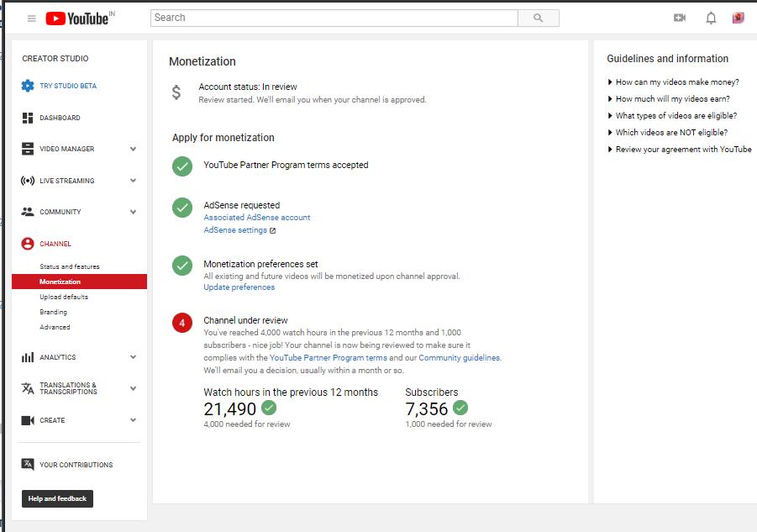757x532 pixels.
Task: Click the 'Apply for monetization' heading
Action: 223,138
